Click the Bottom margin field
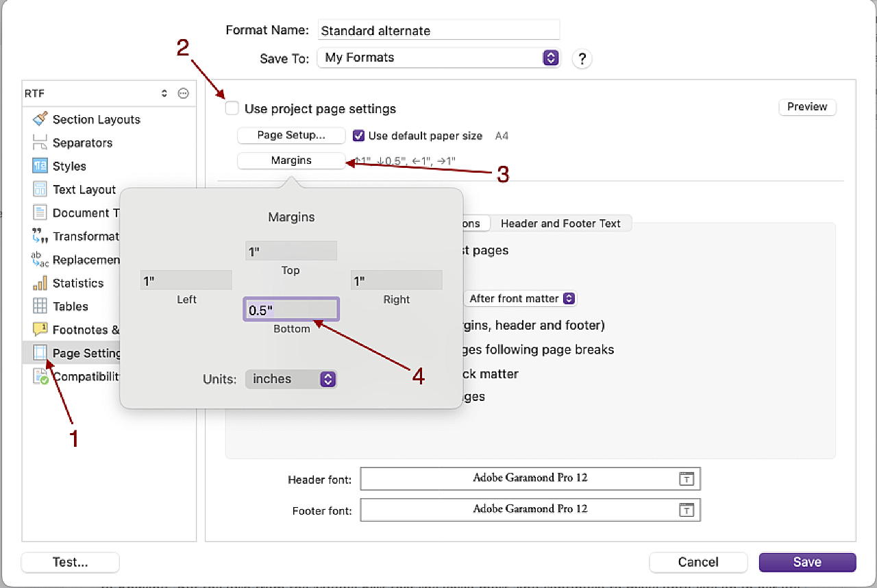This screenshot has width=877, height=588. coord(291,310)
